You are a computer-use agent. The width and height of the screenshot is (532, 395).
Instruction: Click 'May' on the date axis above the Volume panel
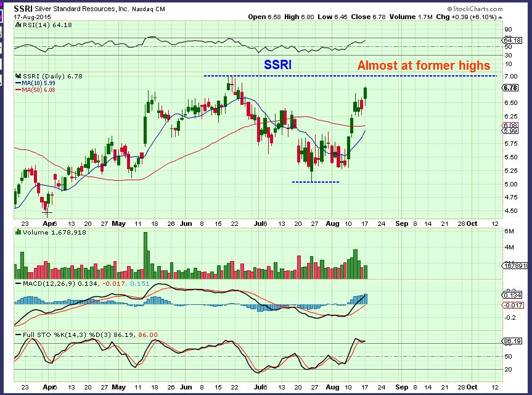(118, 223)
